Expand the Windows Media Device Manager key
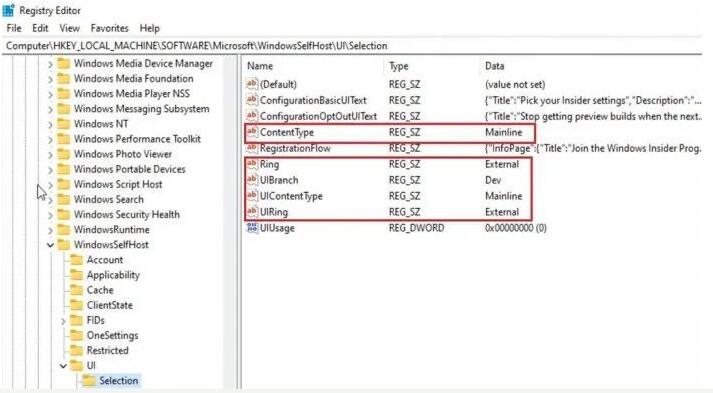 [x=50, y=65]
